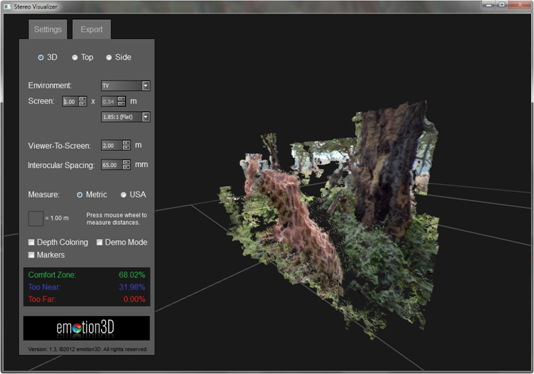534x374 pixels.
Task: Select the Side view radio button
Action: (x=109, y=57)
